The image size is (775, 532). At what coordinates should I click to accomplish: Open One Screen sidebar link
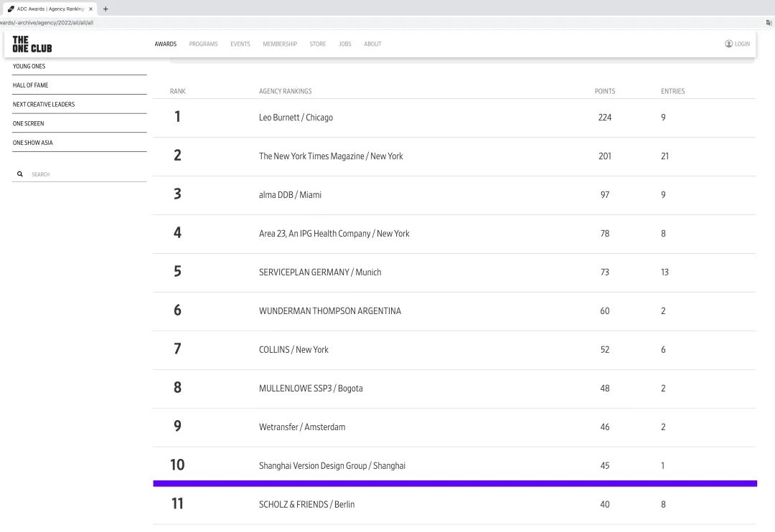(x=28, y=123)
